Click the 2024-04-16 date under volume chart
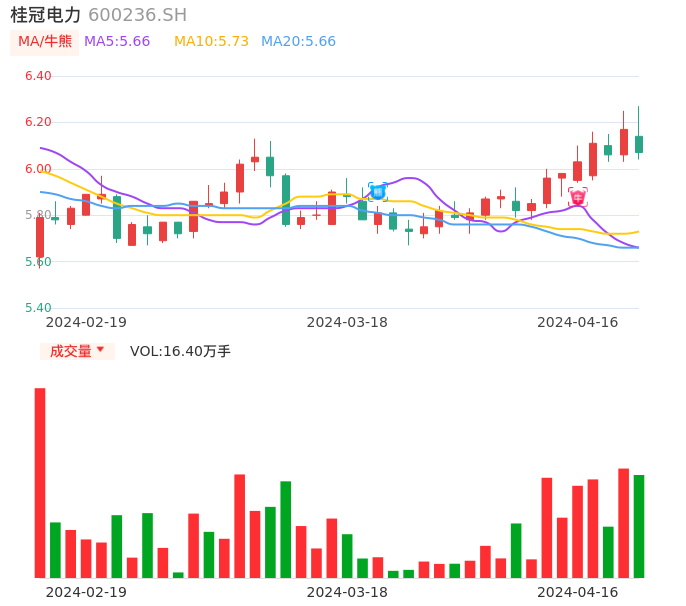Screen dimensions: 686x606 click(x=578, y=592)
